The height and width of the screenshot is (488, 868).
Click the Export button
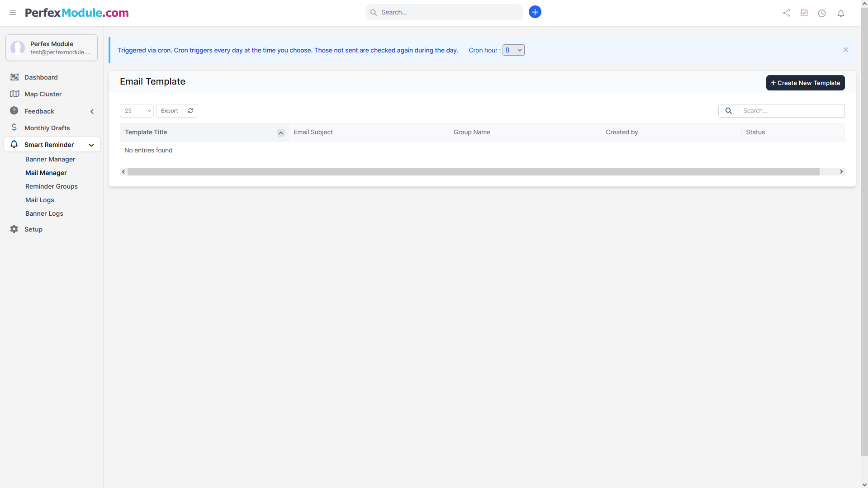(x=169, y=111)
